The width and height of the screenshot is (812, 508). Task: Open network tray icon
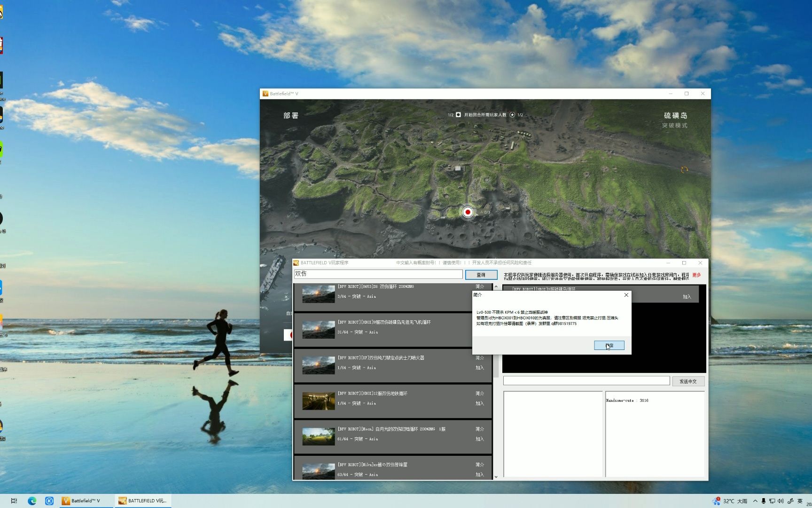point(772,501)
